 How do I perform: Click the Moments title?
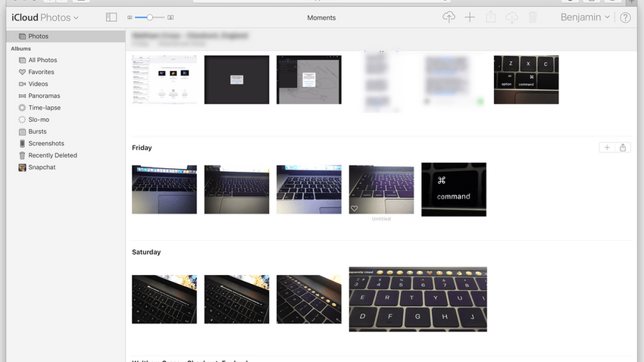(x=321, y=17)
